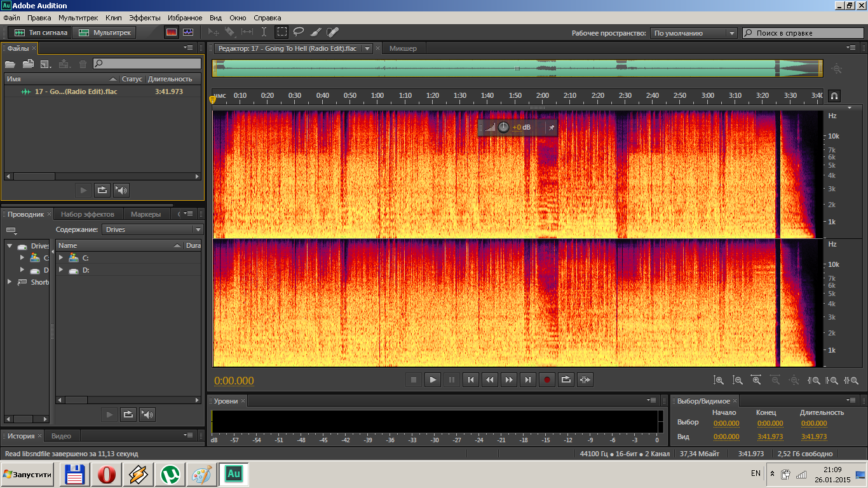The image size is (868, 488).
Task: Choose the Spot Healing Brush tool
Action: [x=332, y=32]
